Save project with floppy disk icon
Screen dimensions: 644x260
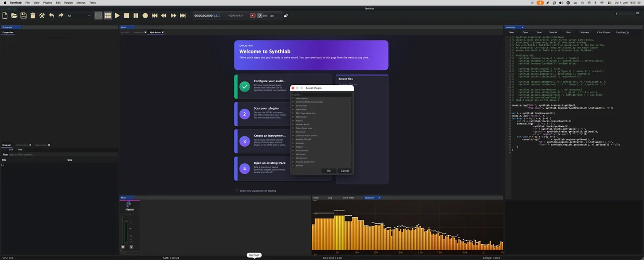click(23, 16)
